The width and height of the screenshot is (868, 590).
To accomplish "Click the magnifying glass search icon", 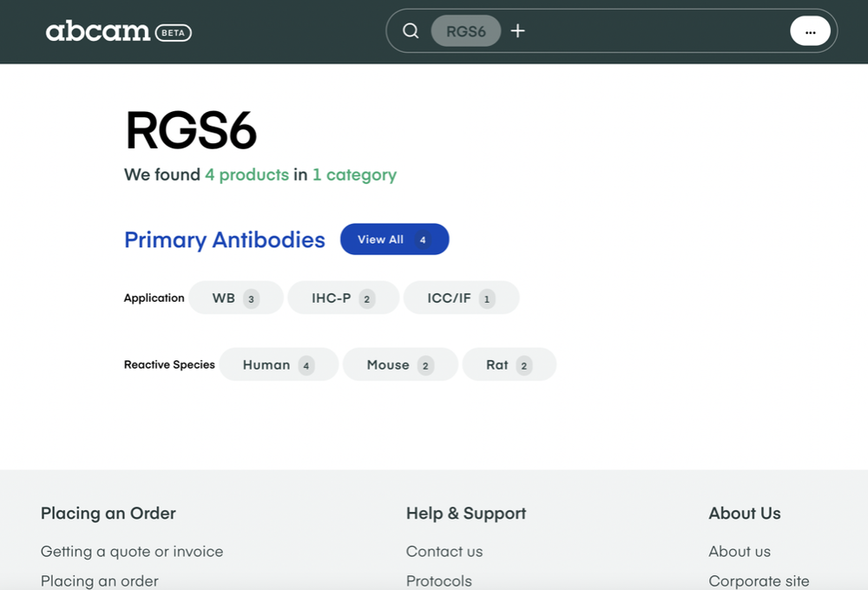I will coord(411,31).
